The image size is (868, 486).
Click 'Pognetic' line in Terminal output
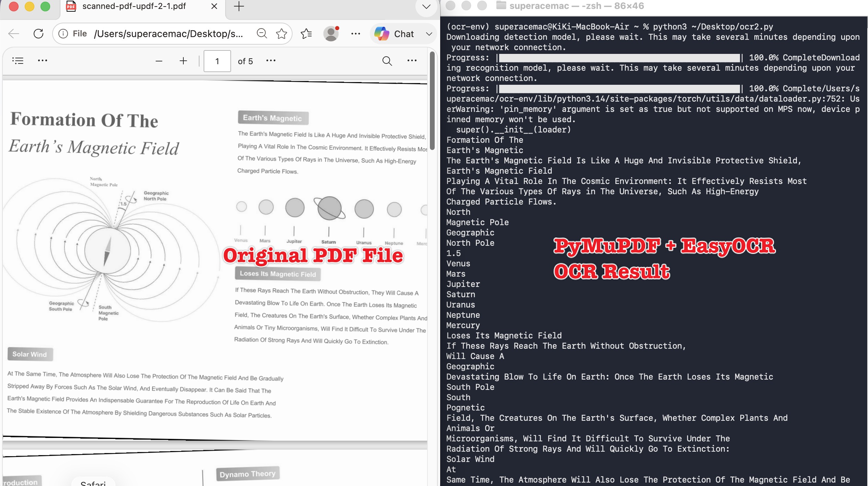click(466, 408)
